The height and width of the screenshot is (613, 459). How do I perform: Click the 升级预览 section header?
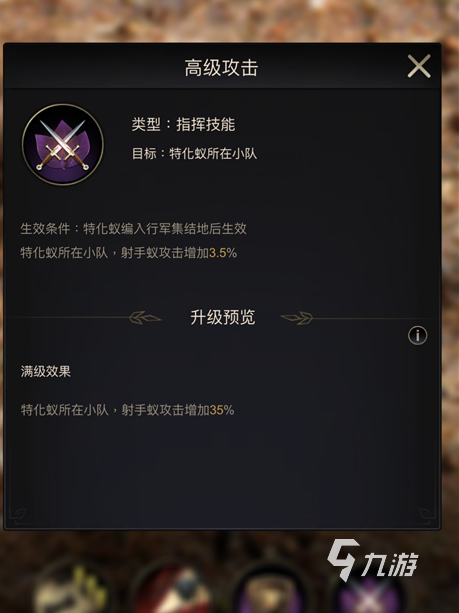coord(222,317)
